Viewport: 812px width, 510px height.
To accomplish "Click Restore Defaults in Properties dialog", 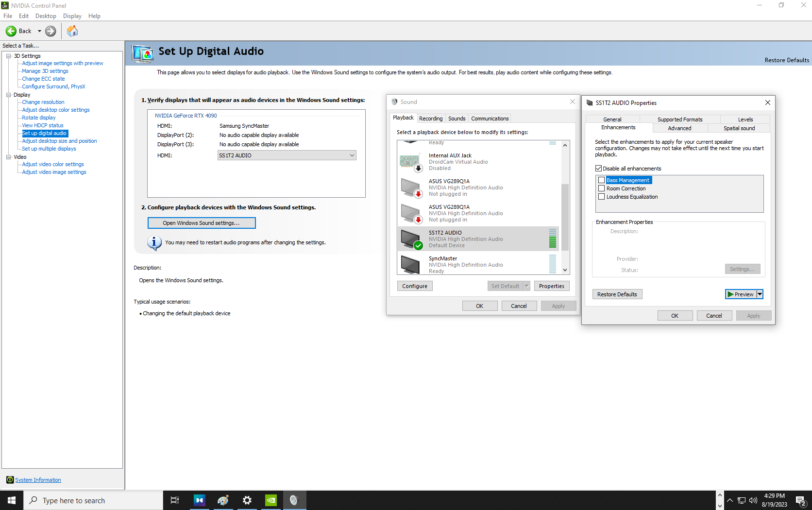I will pos(617,294).
